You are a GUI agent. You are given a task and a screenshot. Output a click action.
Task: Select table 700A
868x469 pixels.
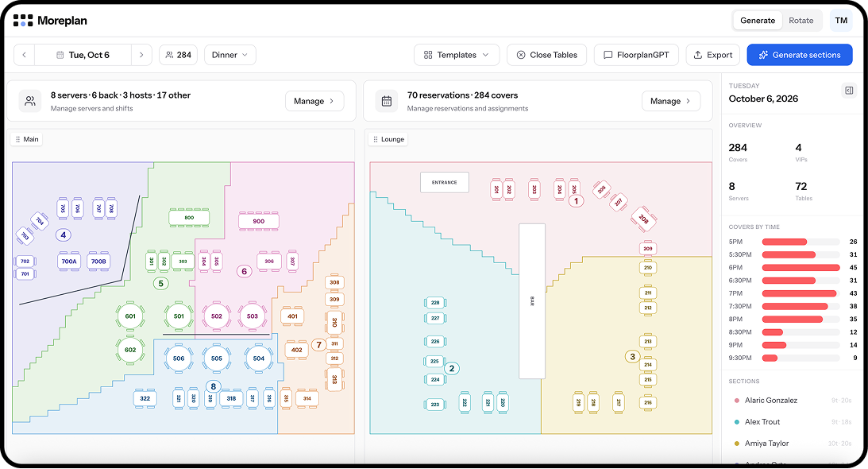[69, 261]
